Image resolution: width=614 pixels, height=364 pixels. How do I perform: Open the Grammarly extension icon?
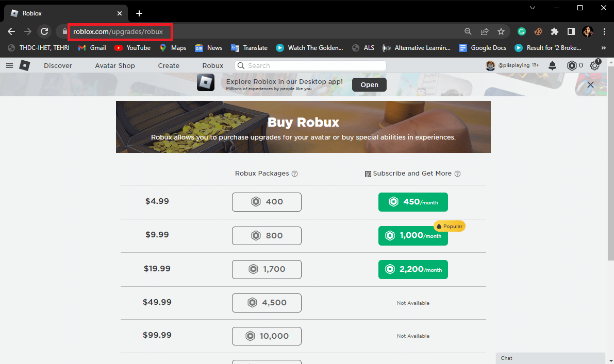(522, 32)
